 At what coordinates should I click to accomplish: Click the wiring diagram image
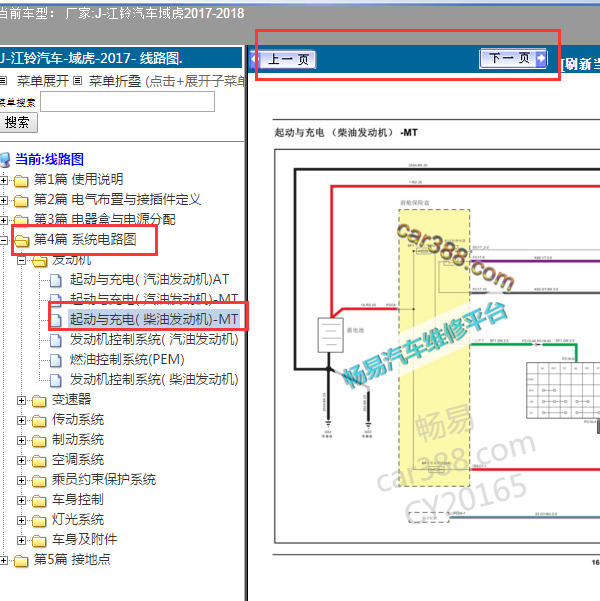pos(437,346)
